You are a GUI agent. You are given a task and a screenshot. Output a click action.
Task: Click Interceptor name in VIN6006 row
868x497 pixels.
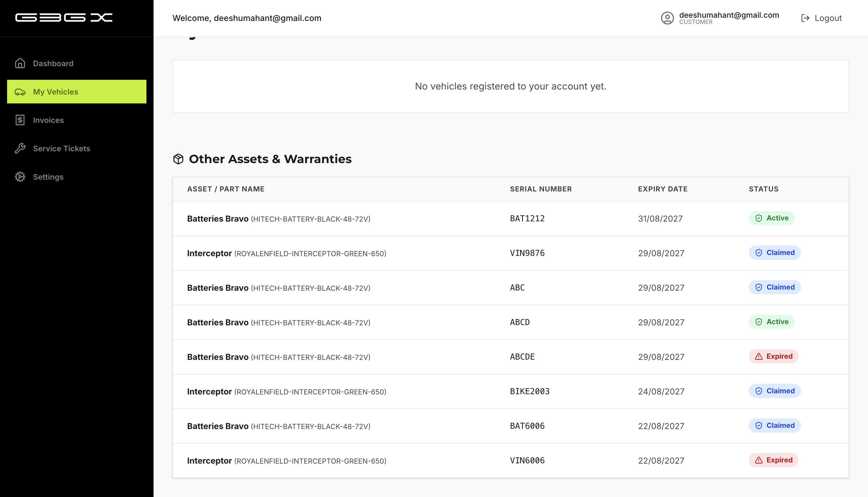pyautogui.click(x=209, y=461)
